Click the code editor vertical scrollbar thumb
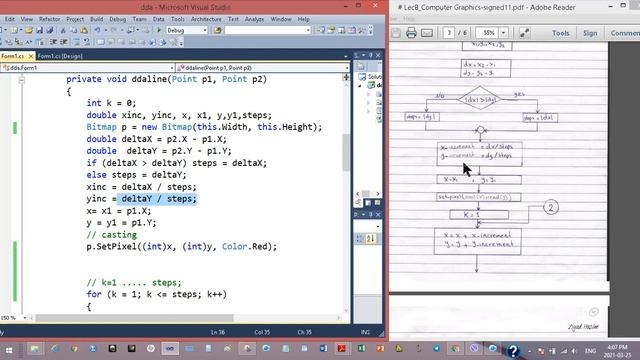 click(x=346, y=153)
